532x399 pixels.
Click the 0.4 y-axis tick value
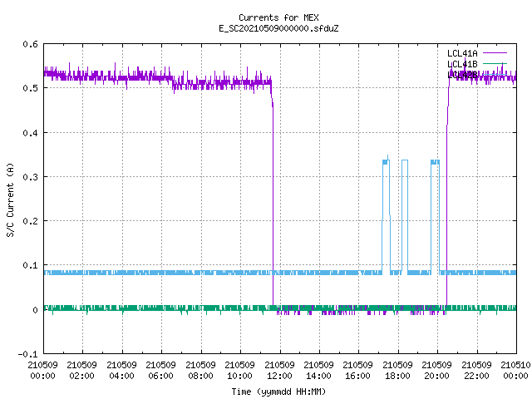pyautogui.click(x=30, y=133)
